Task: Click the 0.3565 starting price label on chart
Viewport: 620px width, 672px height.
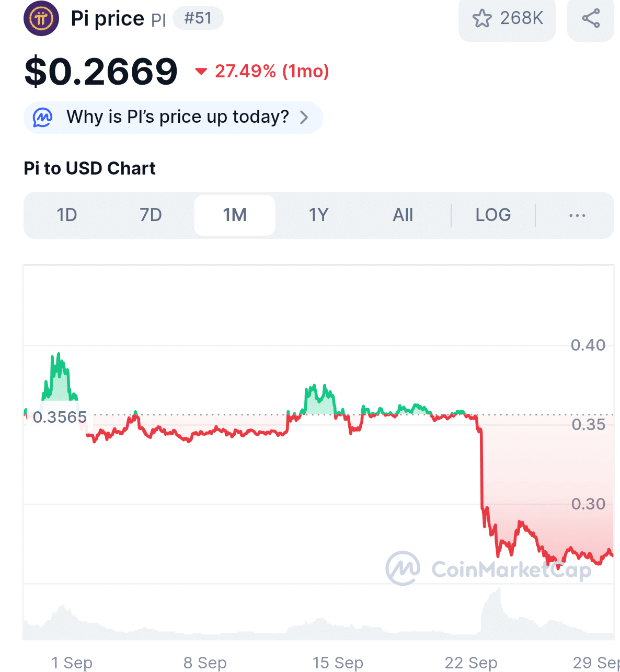Action: pos(60,417)
